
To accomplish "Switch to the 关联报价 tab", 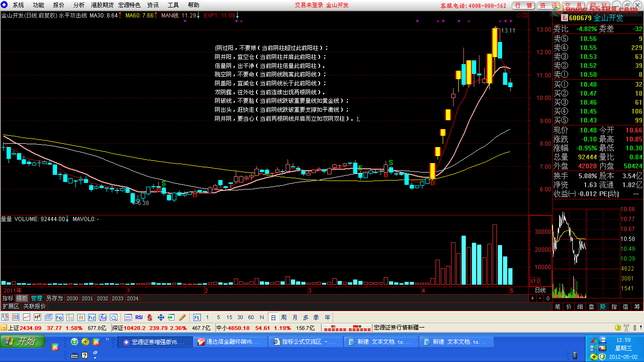I will pyautogui.click(x=34, y=306).
